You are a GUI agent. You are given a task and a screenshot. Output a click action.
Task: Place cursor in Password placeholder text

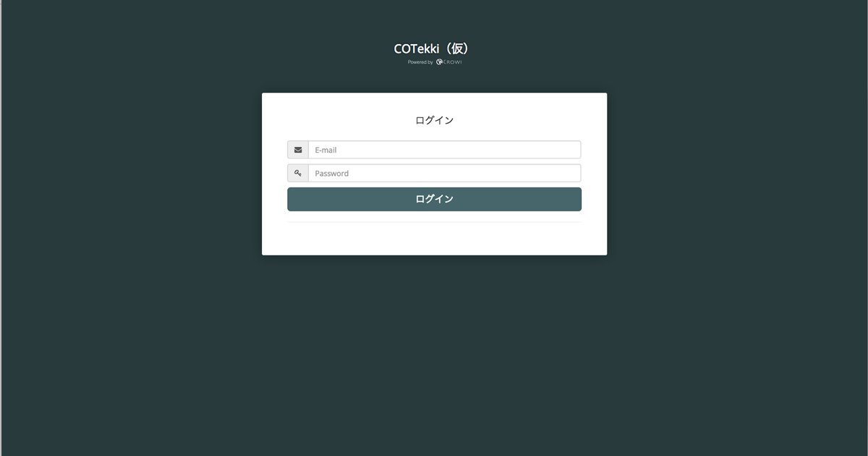pyautogui.click(x=331, y=173)
